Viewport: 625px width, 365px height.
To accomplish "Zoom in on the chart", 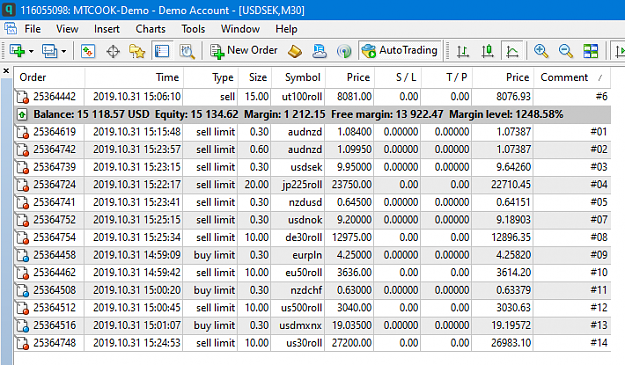I will click(541, 51).
